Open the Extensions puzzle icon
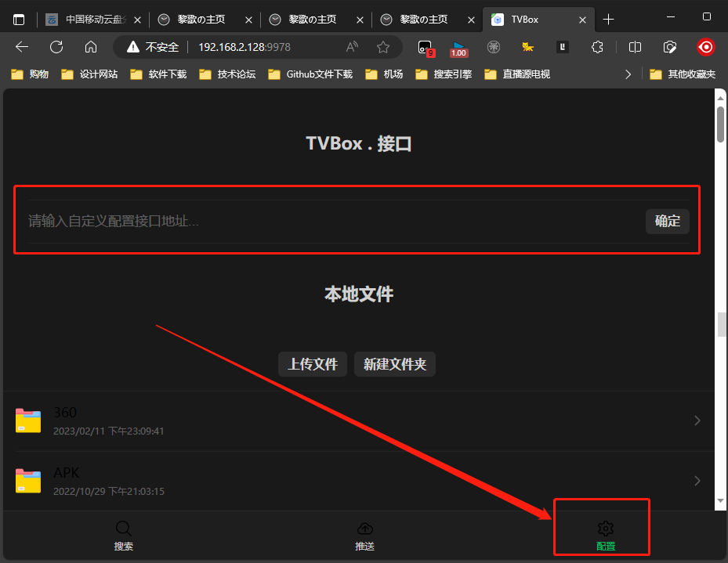This screenshot has height=563, width=728. (598, 47)
